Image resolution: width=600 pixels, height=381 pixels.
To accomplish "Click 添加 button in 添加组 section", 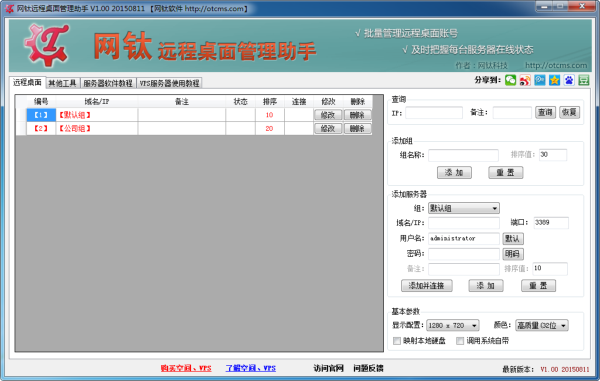I will click(x=454, y=173).
